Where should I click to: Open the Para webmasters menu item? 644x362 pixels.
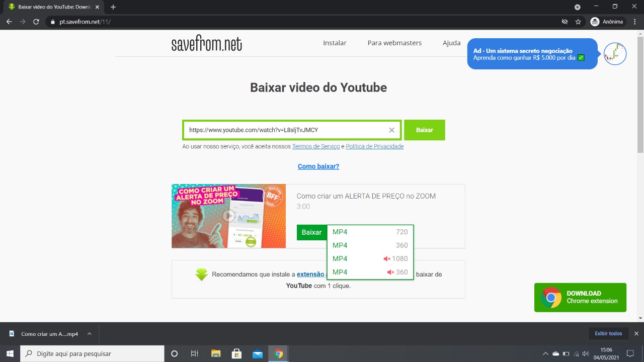click(x=394, y=43)
